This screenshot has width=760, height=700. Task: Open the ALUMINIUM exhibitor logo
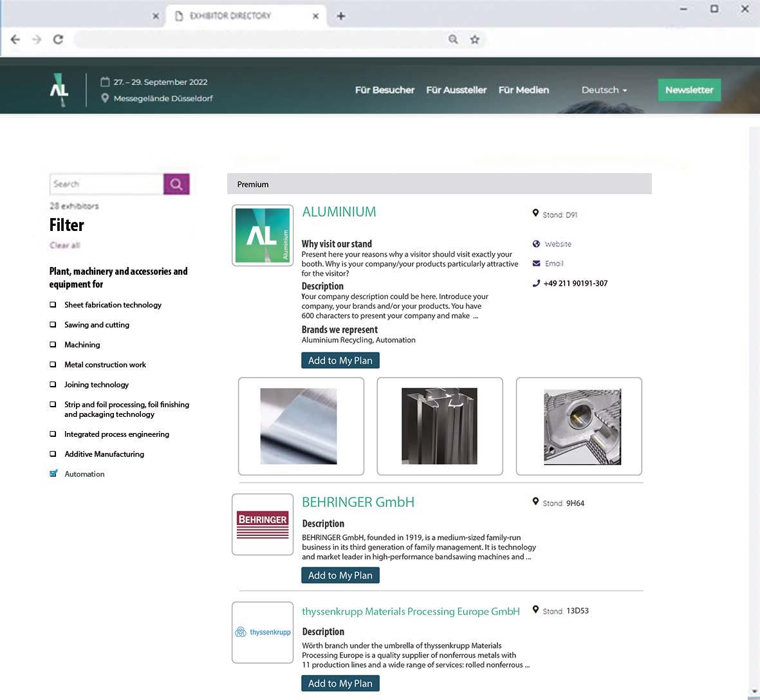263,235
